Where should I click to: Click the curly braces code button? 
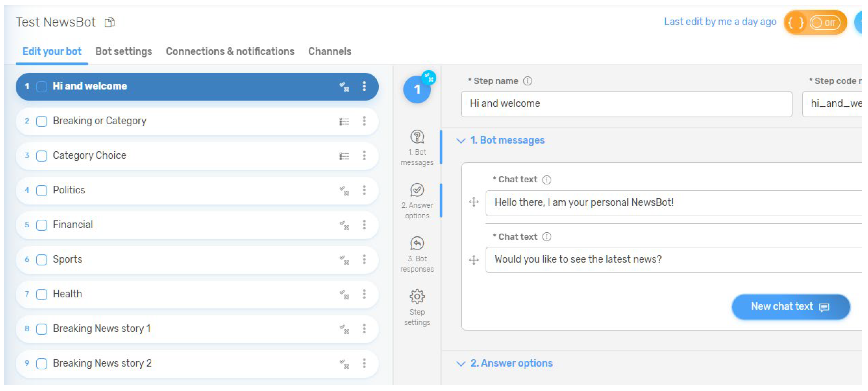(796, 23)
